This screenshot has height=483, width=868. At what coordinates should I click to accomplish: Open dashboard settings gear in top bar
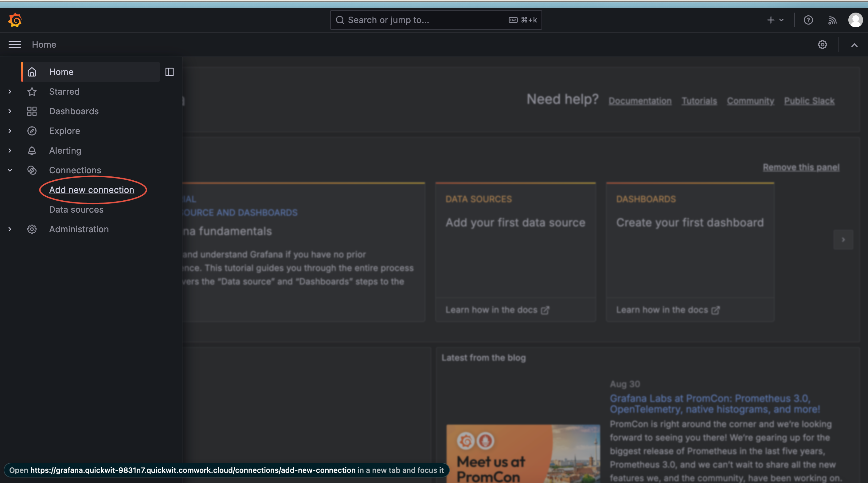(823, 45)
